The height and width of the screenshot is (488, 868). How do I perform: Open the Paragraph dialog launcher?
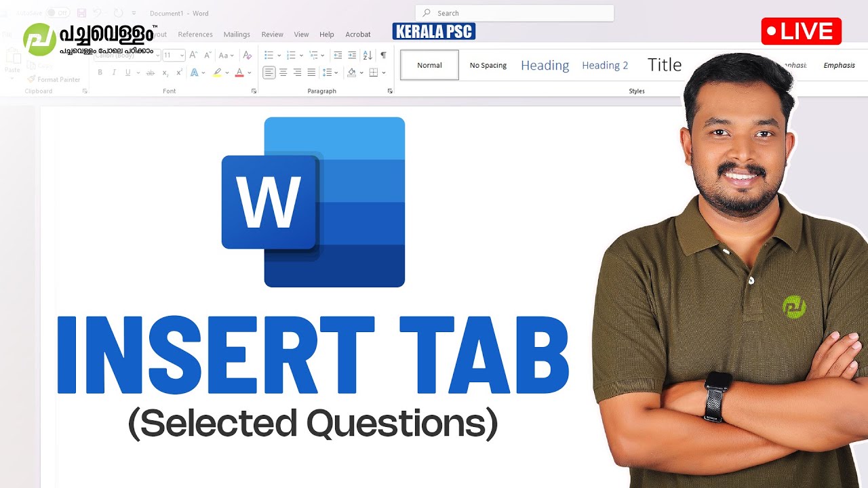390,91
